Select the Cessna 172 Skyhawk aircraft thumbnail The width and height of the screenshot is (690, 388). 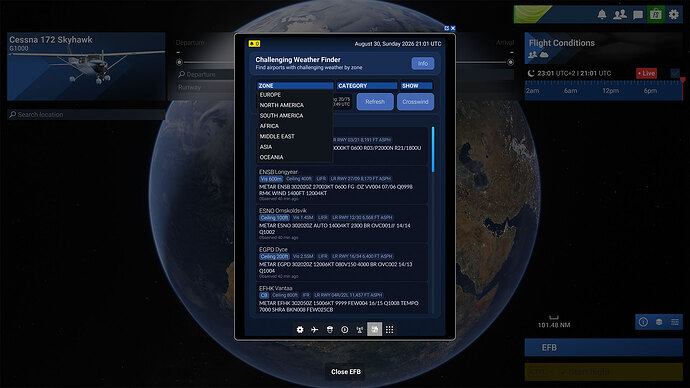(x=86, y=66)
